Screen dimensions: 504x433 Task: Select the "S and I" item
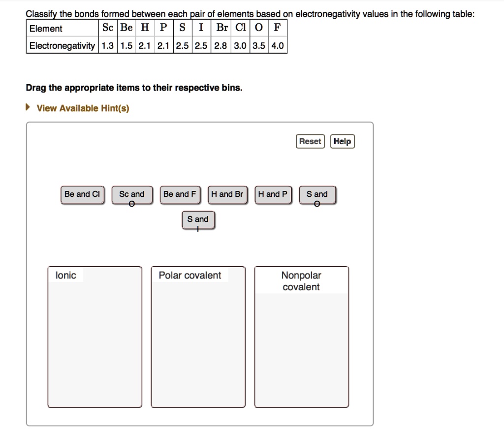198,219
